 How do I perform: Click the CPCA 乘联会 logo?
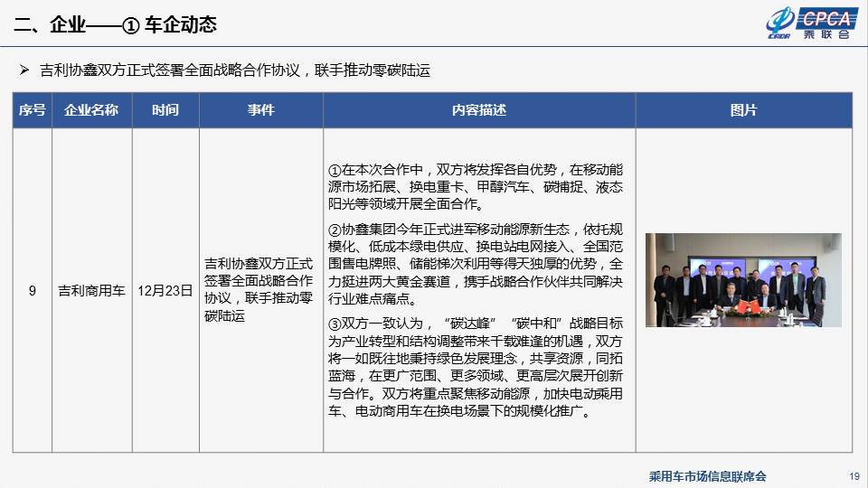click(811, 23)
